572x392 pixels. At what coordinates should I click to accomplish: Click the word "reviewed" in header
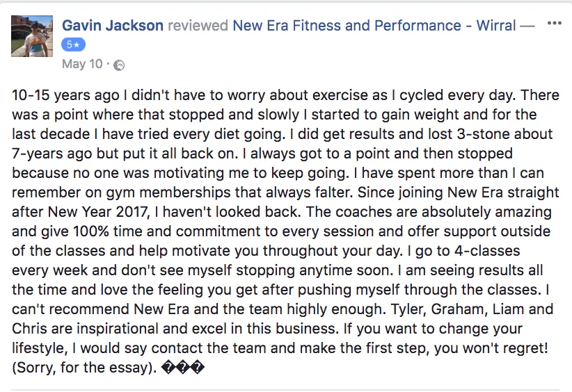click(x=198, y=26)
